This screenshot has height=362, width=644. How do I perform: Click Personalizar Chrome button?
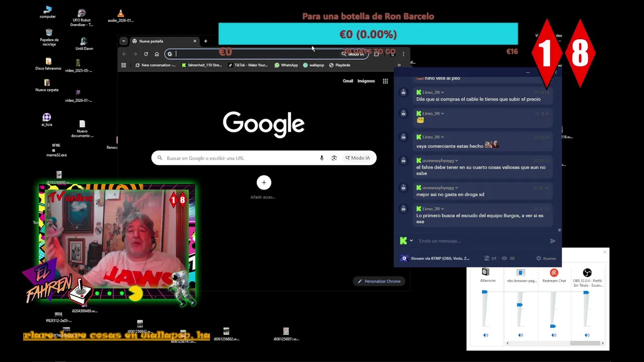point(379,281)
